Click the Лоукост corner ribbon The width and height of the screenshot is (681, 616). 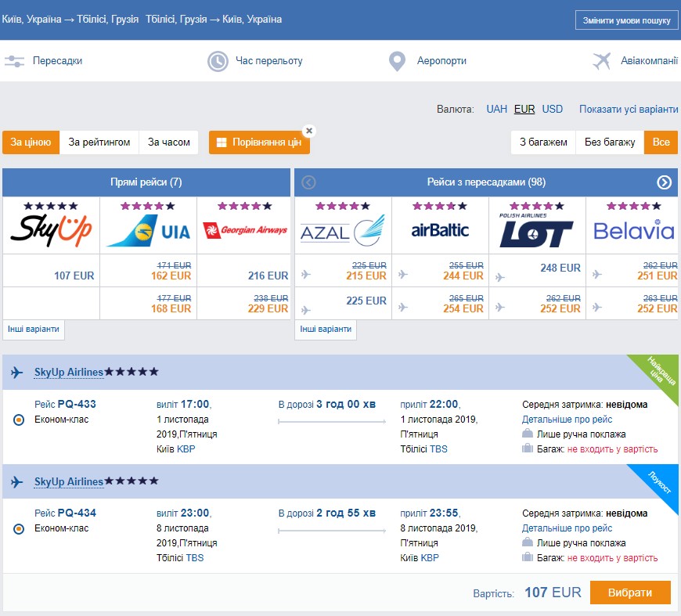pos(659,482)
